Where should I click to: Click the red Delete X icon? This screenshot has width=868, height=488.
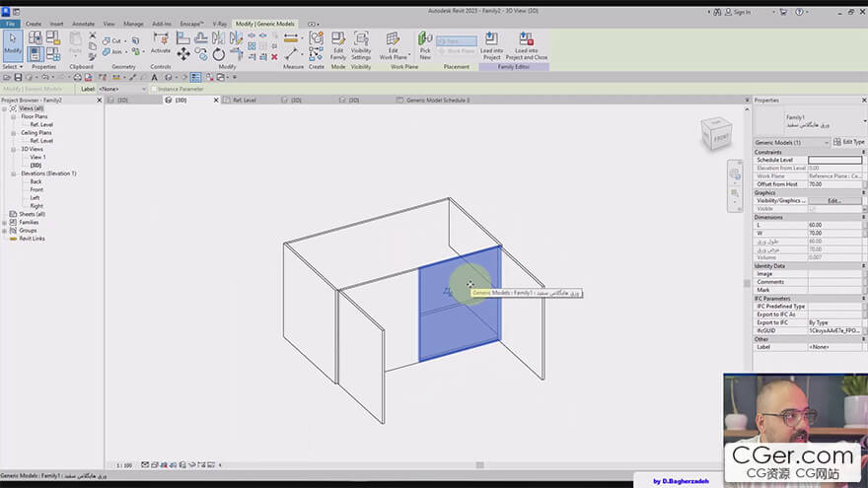coord(274,56)
